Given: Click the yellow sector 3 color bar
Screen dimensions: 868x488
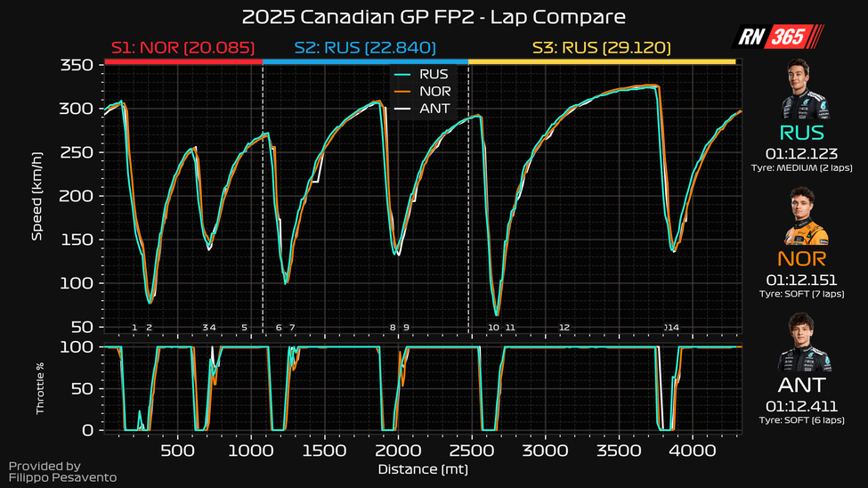Looking at the screenshot, I should [602, 61].
